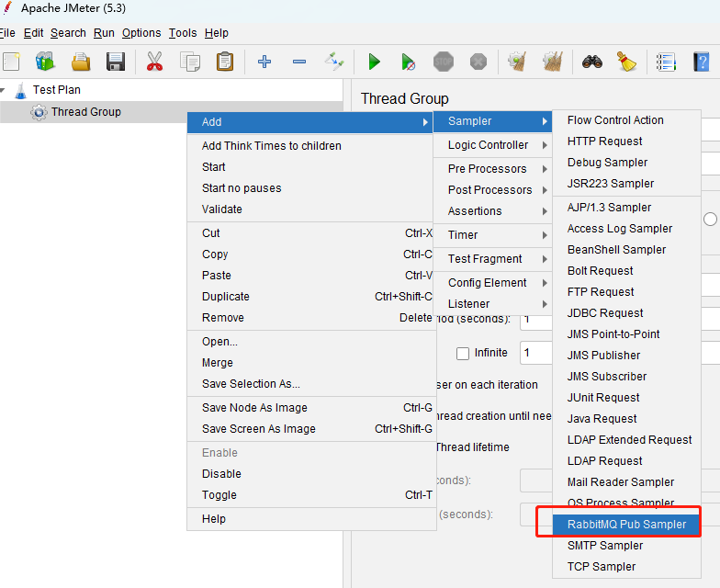Expand the Timer submenu
The image size is (720, 588).
492,235
